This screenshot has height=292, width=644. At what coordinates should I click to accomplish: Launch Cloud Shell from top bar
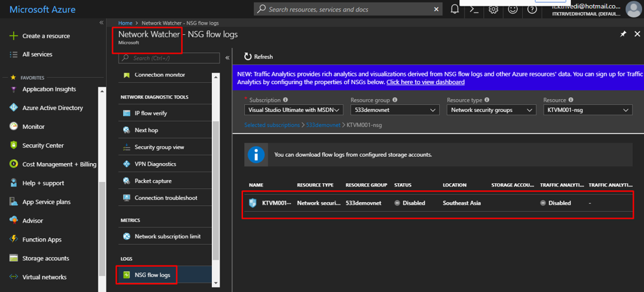pyautogui.click(x=474, y=10)
